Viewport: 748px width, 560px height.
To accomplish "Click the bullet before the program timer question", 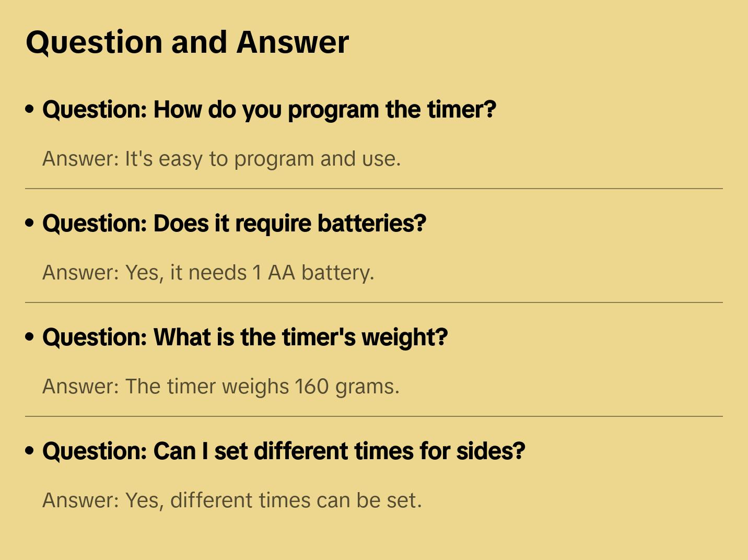I will 30,109.
